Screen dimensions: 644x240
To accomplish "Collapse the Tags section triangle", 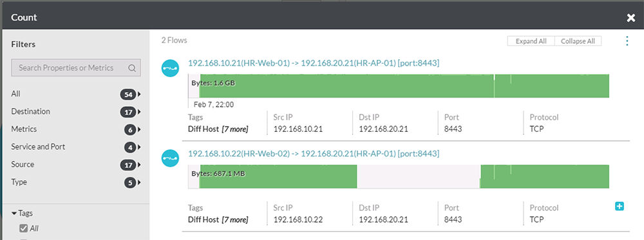I will pyautogui.click(x=14, y=214).
